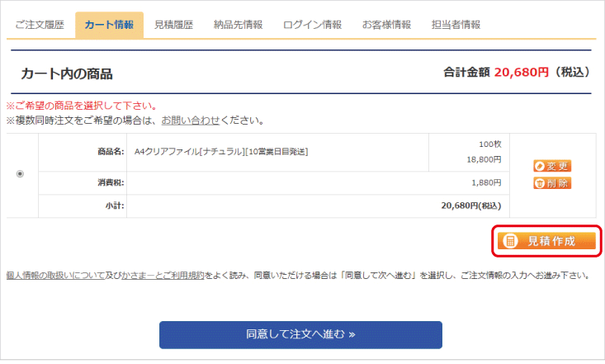Open the 見積履歴 tab
Image resolution: width=605 pixels, height=364 pixels.
point(173,25)
